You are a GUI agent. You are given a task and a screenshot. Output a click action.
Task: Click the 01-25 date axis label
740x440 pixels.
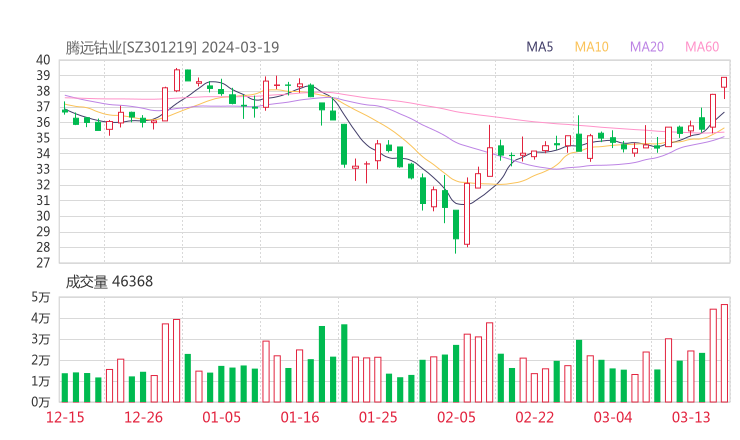coord(378,417)
